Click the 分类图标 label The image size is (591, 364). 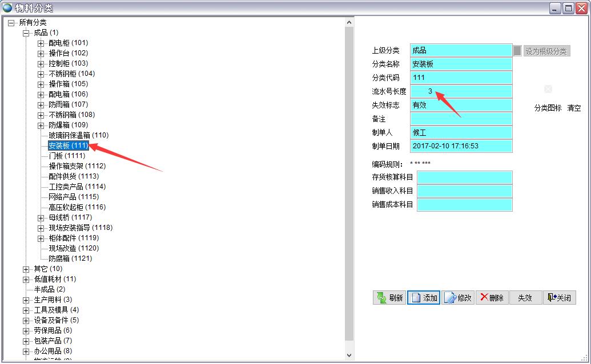click(x=548, y=108)
